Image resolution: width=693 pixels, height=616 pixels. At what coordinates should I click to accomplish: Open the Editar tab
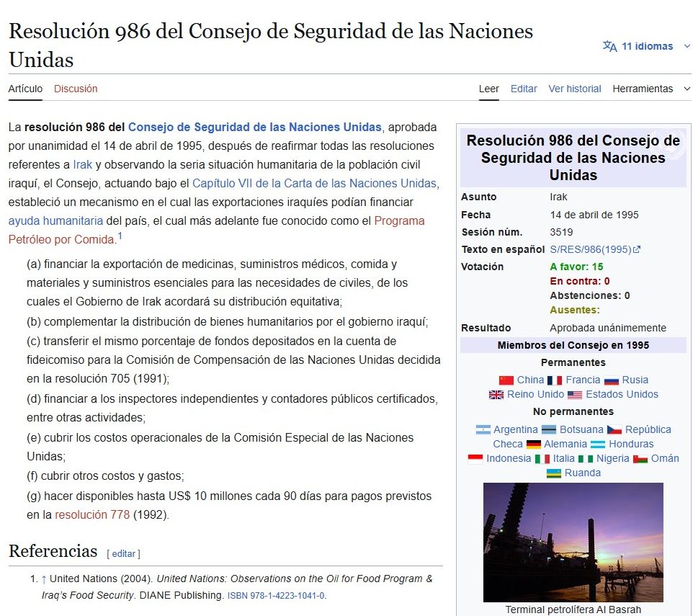point(524,89)
